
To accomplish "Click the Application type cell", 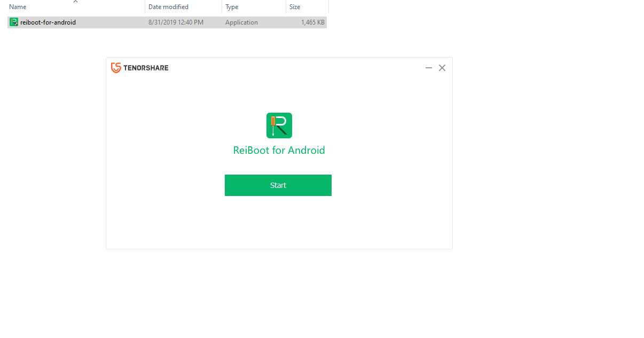I will click(241, 22).
